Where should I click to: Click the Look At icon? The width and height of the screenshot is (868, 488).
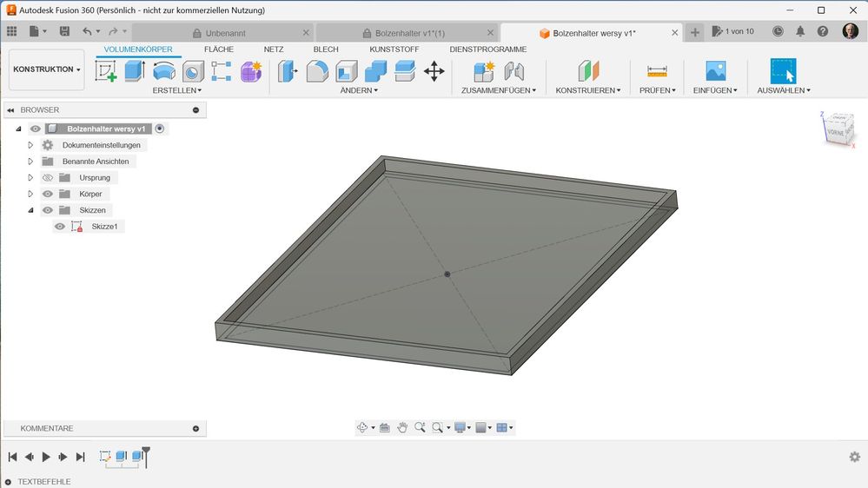pyautogui.click(x=385, y=427)
